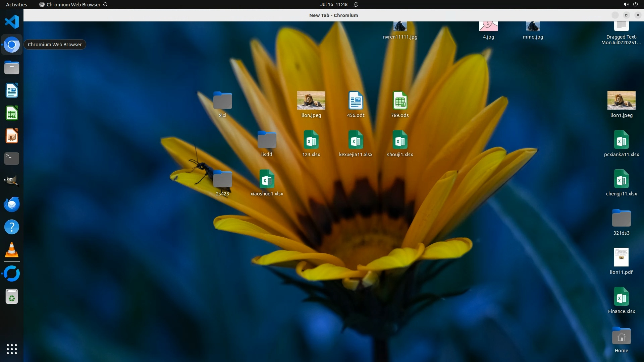Launch LibreOffice Impress from dock
The image size is (644, 362).
coord(12,136)
